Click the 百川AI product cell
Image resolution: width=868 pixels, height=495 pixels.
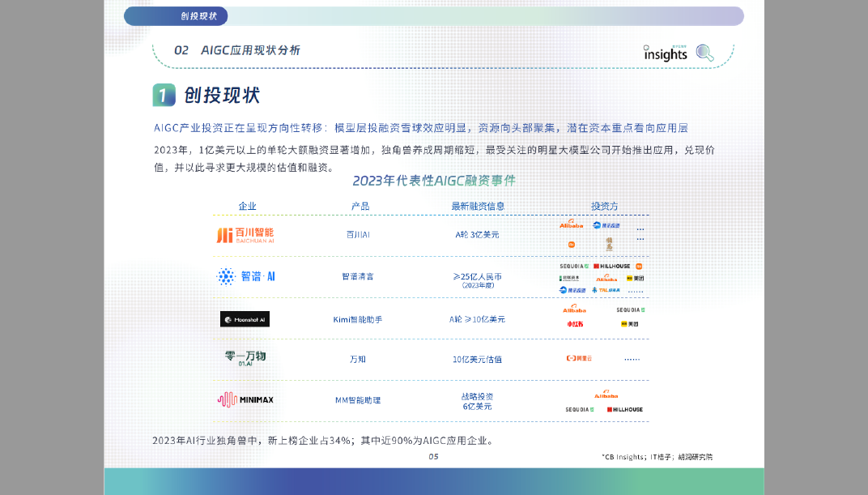[358, 235]
